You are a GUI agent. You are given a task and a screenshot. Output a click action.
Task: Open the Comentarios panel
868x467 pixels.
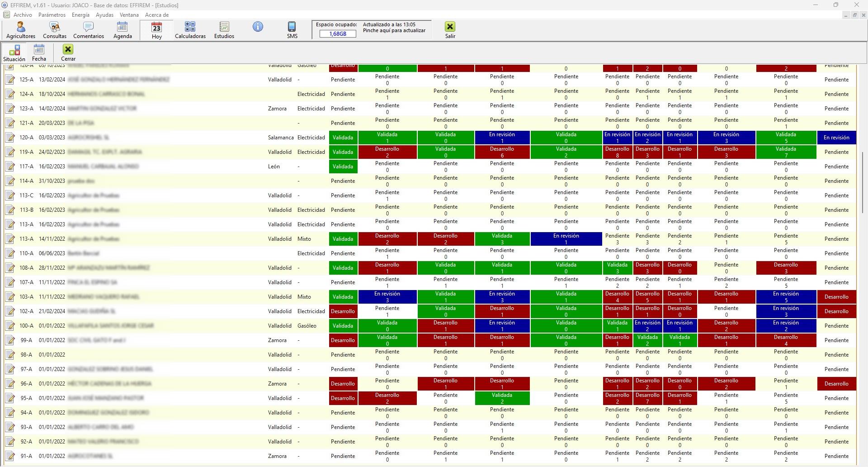(89, 30)
